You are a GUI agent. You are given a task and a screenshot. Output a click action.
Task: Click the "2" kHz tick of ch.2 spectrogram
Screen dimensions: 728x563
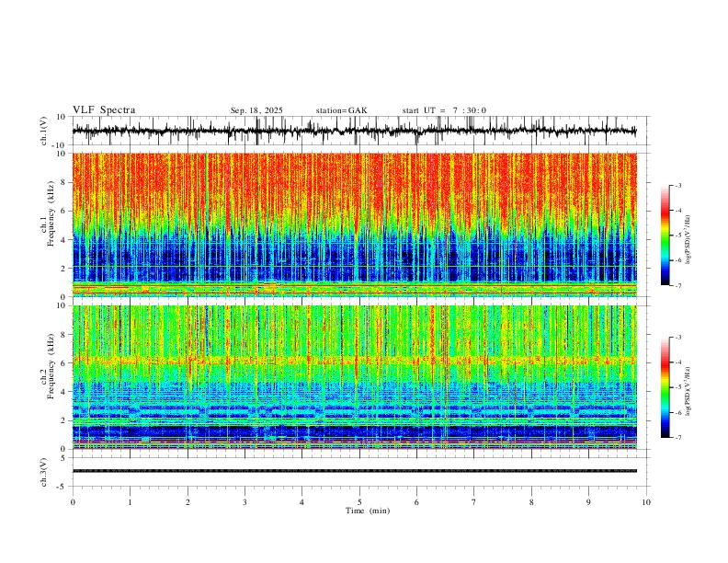pyautogui.click(x=63, y=420)
